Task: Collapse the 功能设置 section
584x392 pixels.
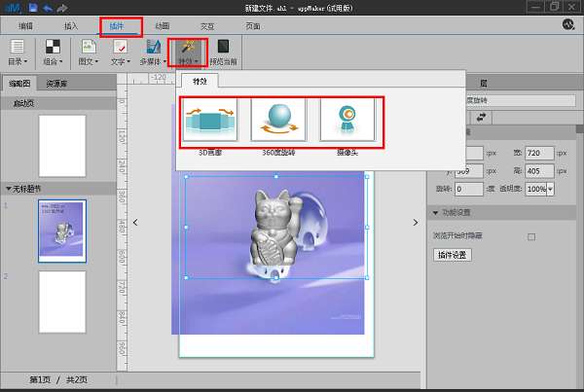Action: [x=434, y=213]
